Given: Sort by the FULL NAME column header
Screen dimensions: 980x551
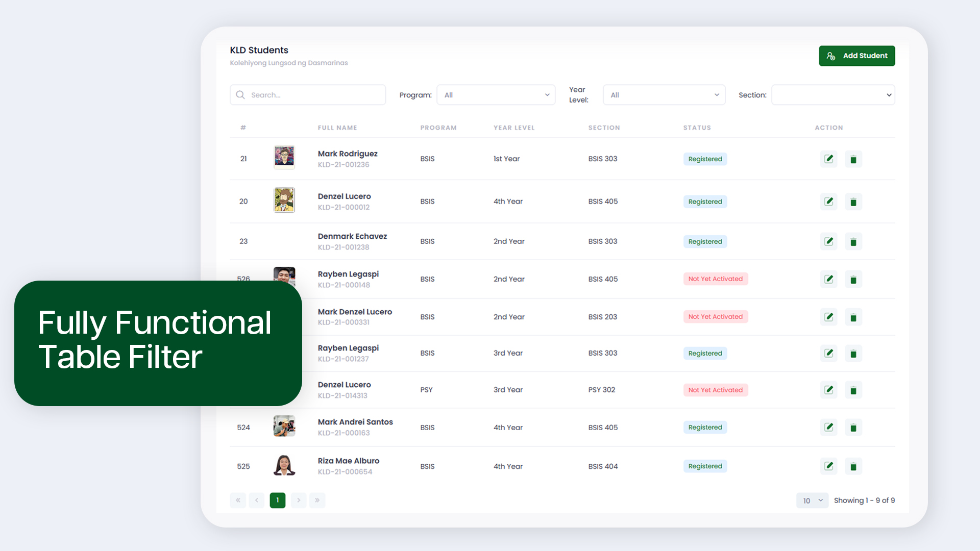Looking at the screenshot, I should [x=337, y=128].
